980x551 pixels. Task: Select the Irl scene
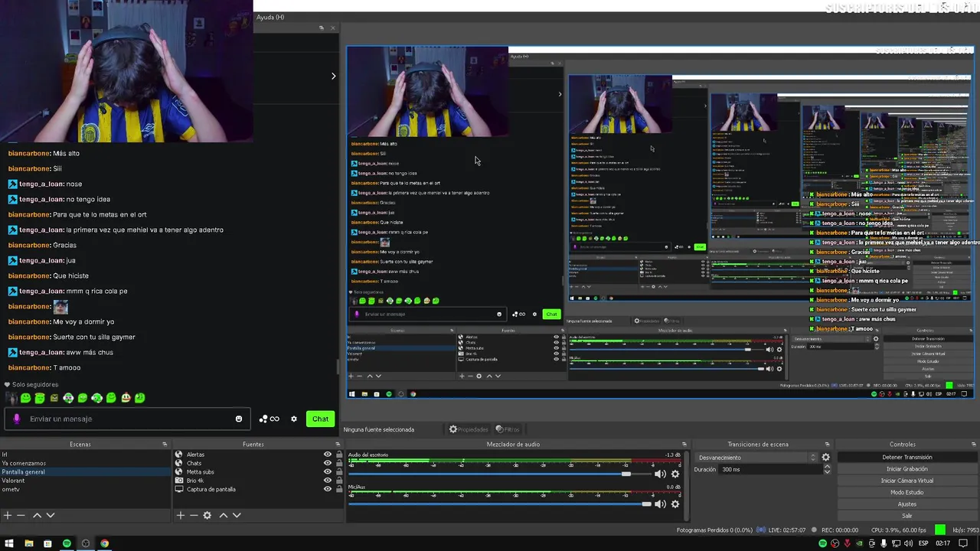pyautogui.click(x=86, y=455)
